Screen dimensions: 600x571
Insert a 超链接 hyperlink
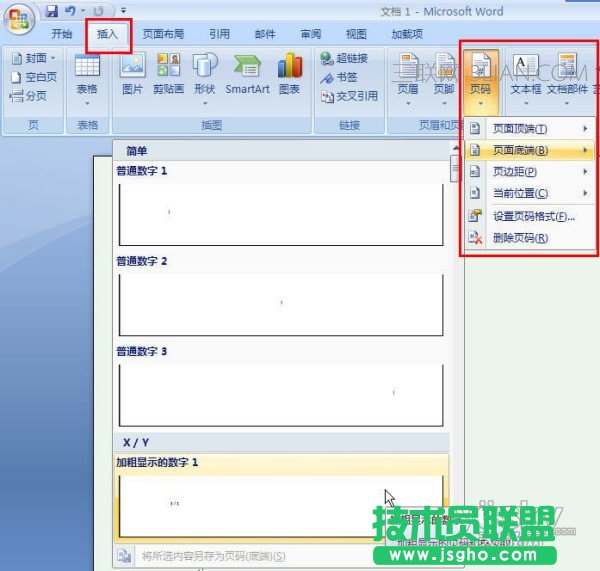pyautogui.click(x=344, y=59)
